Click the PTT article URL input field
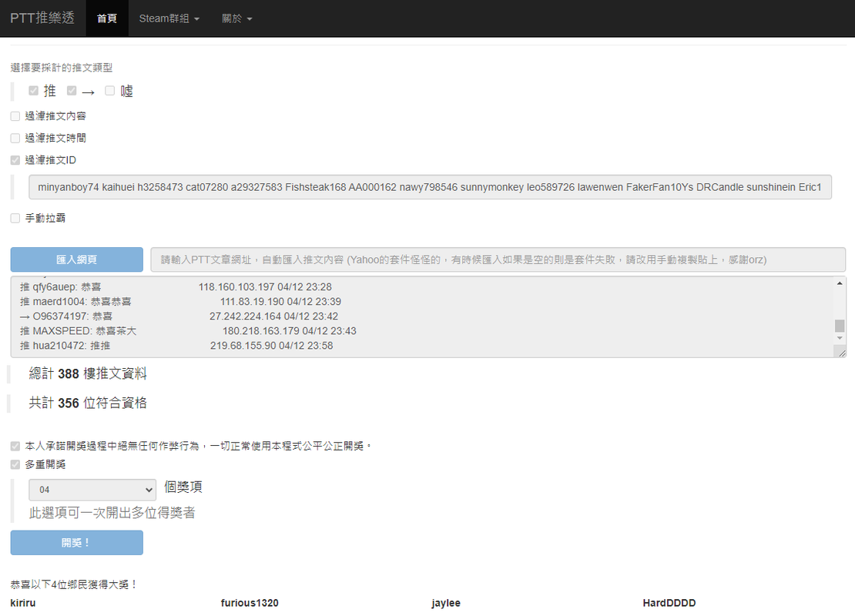The width and height of the screenshot is (855, 616). [x=498, y=259]
